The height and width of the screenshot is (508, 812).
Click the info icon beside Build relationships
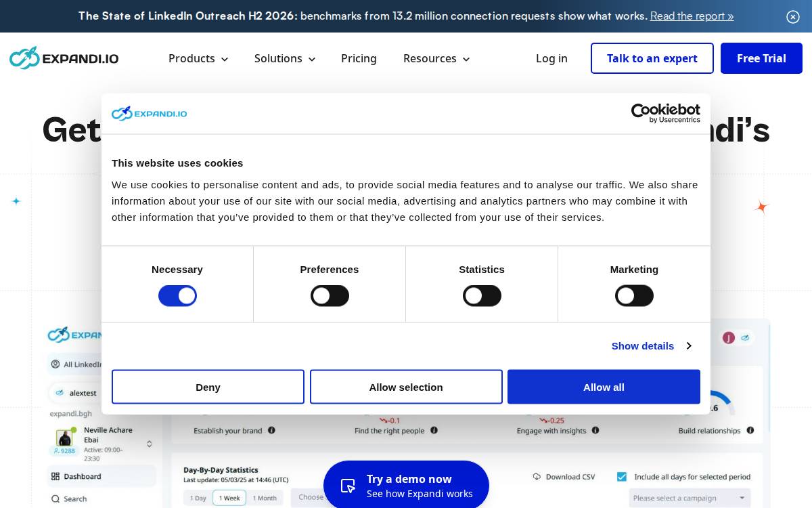tap(750, 430)
